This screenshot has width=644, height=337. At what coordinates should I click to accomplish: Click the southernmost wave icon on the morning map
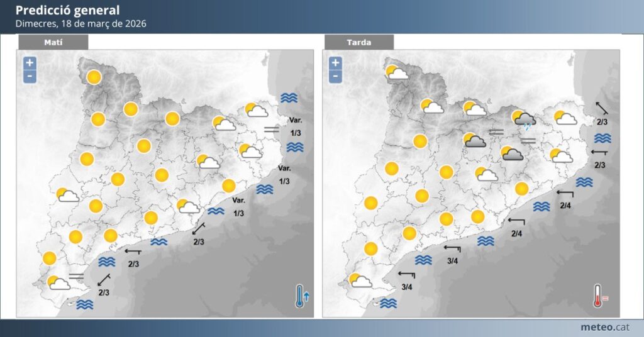(85, 305)
